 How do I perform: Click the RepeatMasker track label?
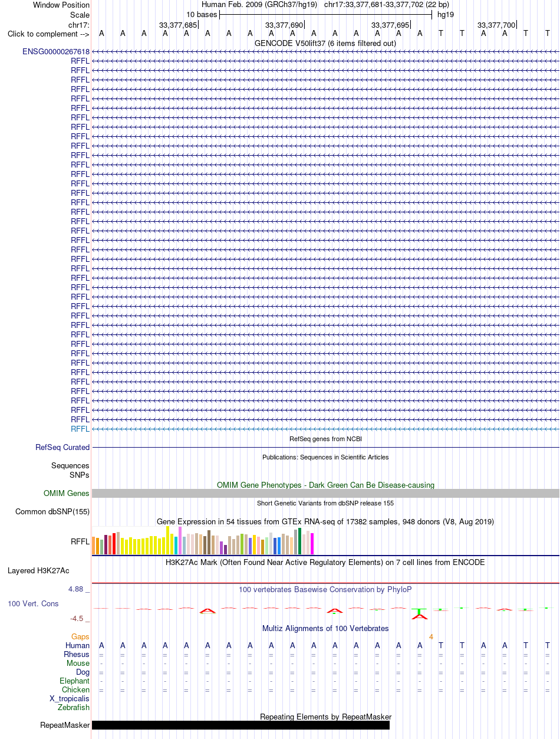[65, 725]
